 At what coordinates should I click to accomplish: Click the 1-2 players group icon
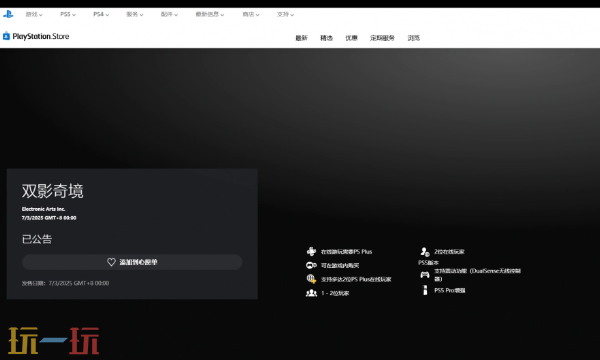[311, 293]
